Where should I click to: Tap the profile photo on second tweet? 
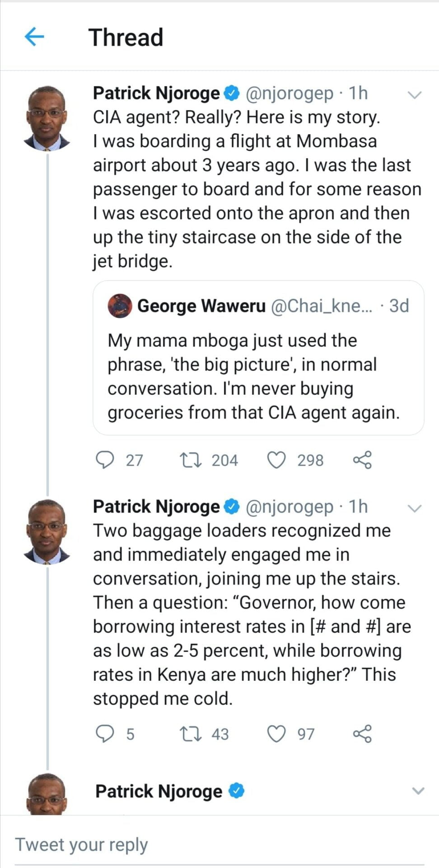47,532
